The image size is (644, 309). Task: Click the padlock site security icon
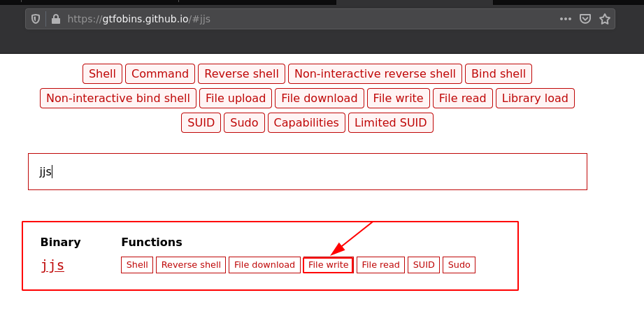point(56,19)
